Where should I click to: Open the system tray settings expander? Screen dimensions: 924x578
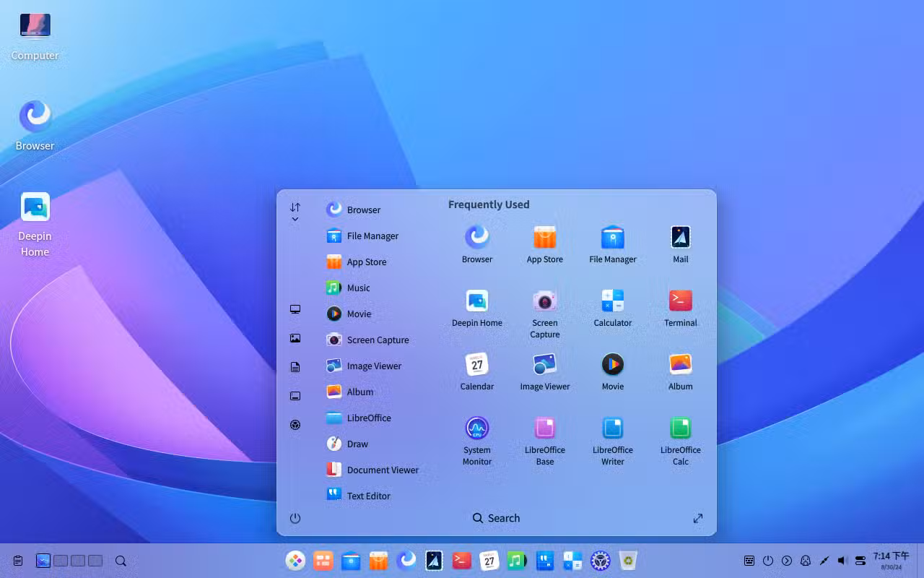(788, 560)
